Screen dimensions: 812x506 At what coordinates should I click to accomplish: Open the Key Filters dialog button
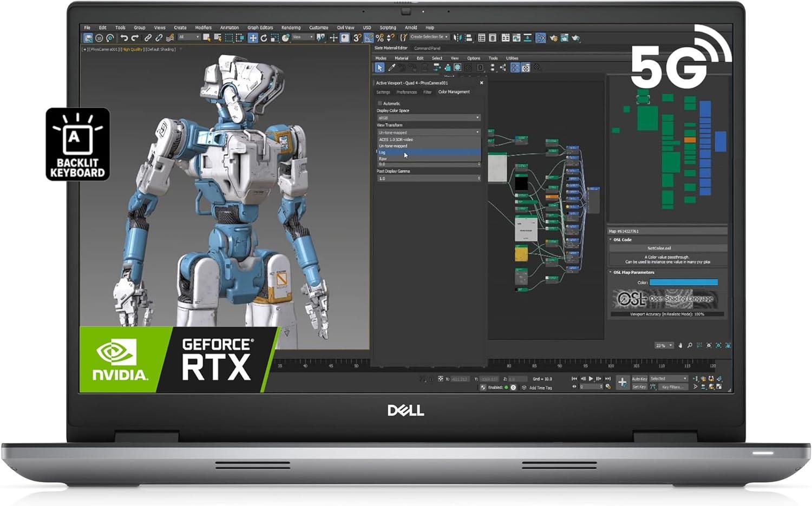[x=672, y=387]
